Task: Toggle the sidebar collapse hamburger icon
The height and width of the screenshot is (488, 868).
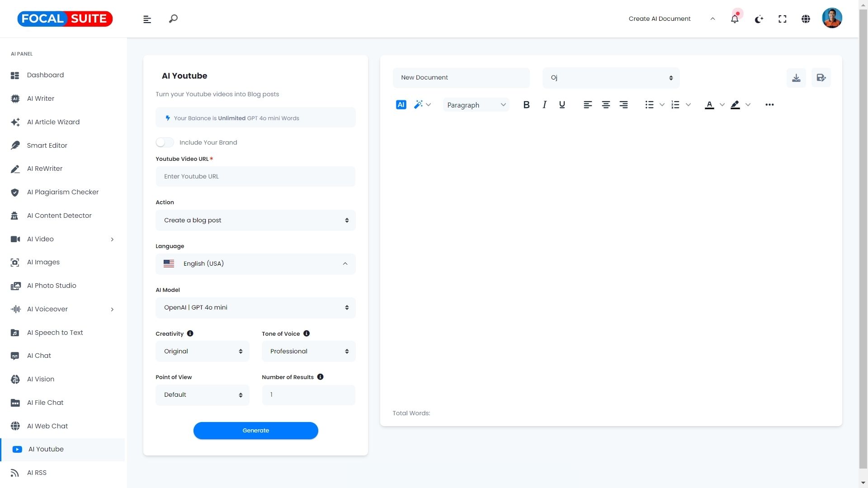Action: click(x=147, y=19)
